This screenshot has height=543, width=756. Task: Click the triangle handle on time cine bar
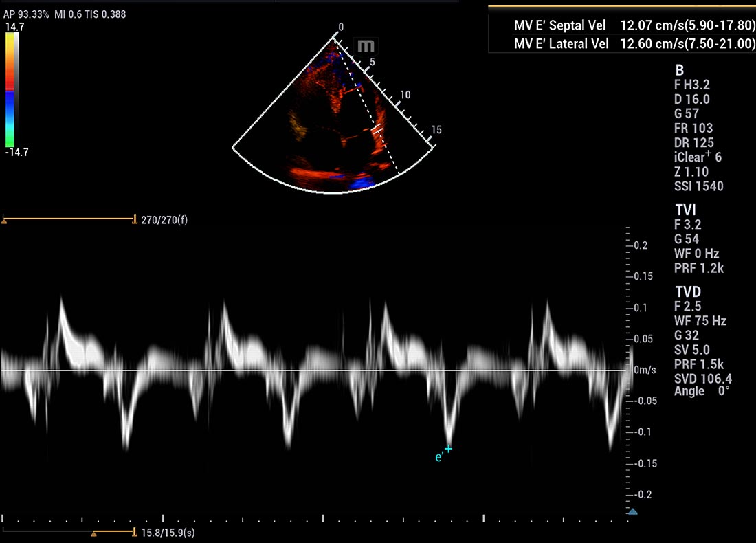94,533
